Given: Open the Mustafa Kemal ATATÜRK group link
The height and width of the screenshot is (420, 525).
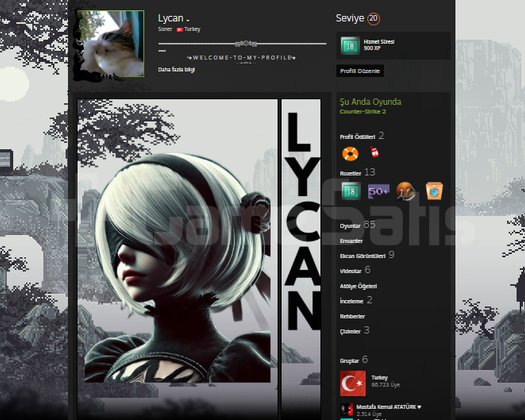Looking at the screenshot, I should 389,407.
